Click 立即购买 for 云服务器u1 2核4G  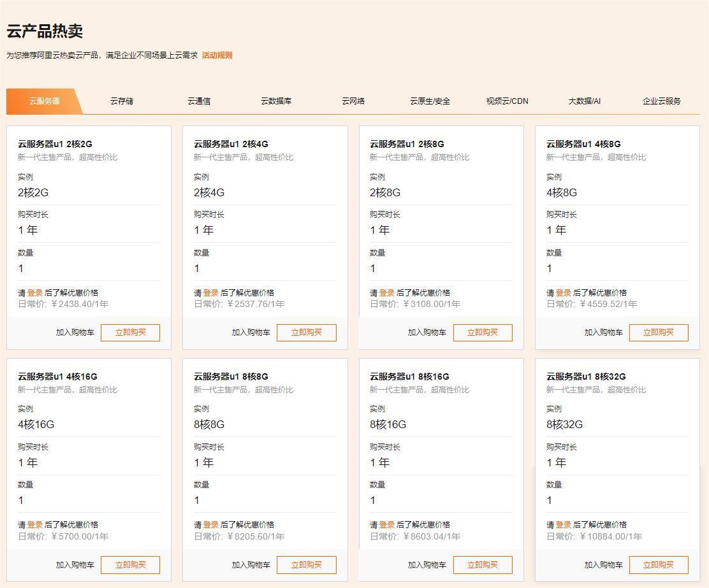click(x=307, y=333)
